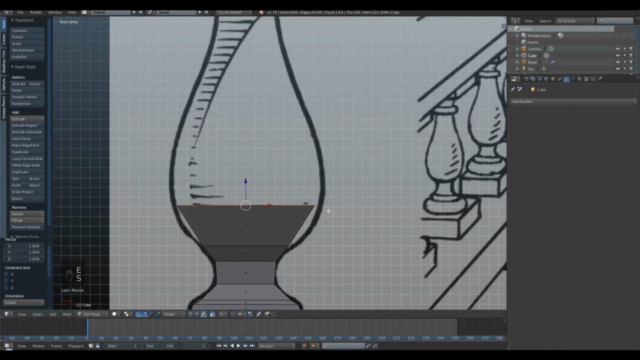Hide the Camera object in outliner
Viewport: 640px width, 360px height.
pyautogui.click(x=618, y=49)
